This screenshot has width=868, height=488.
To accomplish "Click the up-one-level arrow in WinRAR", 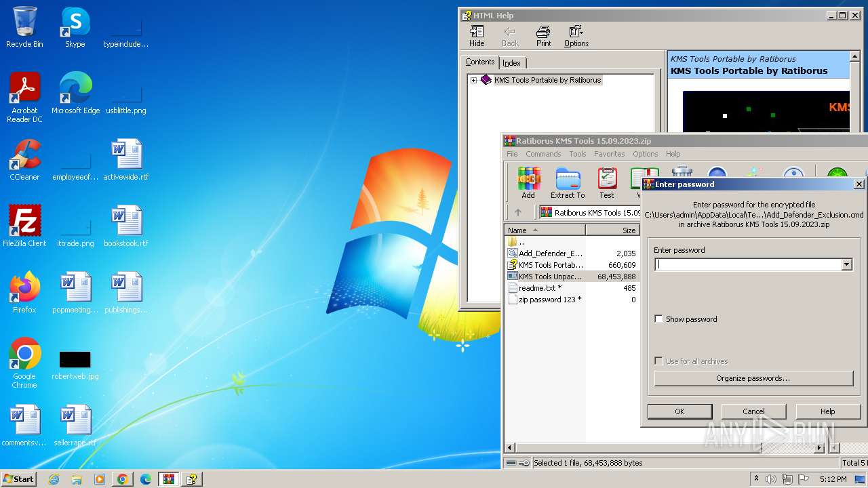I will click(x=518, y=212).
